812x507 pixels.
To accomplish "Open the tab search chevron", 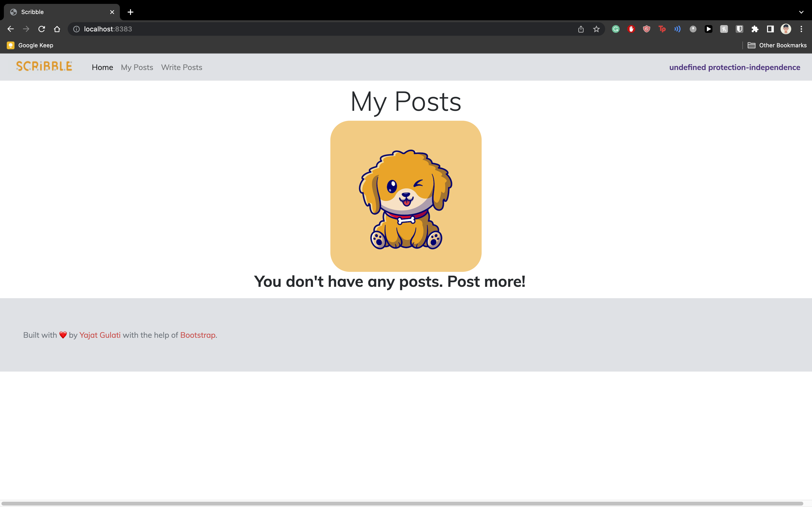I will click(801, 12).
